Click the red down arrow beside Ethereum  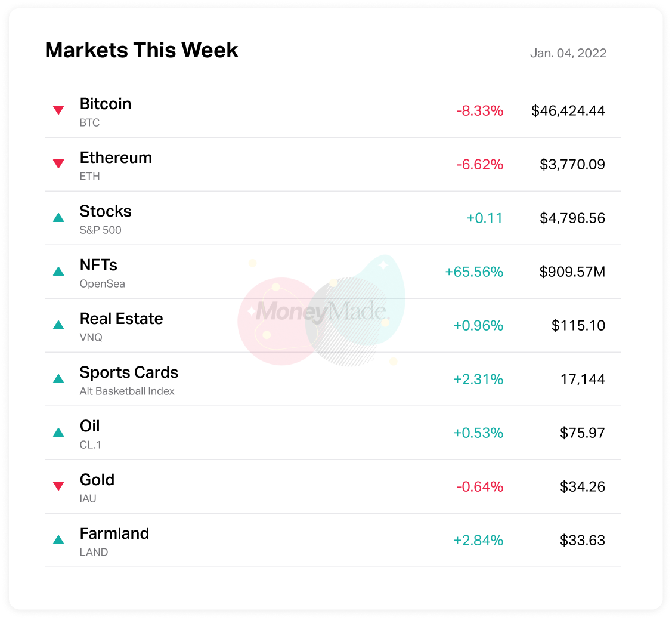pos(58,164)
